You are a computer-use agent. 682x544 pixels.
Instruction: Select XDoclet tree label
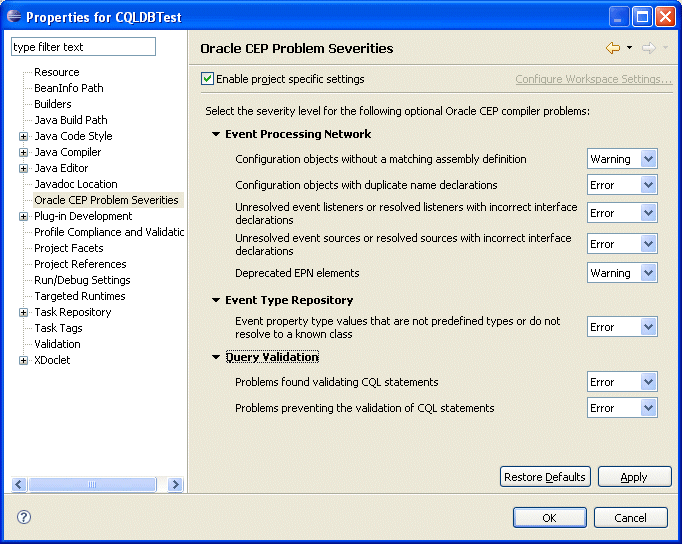[52, 360]
